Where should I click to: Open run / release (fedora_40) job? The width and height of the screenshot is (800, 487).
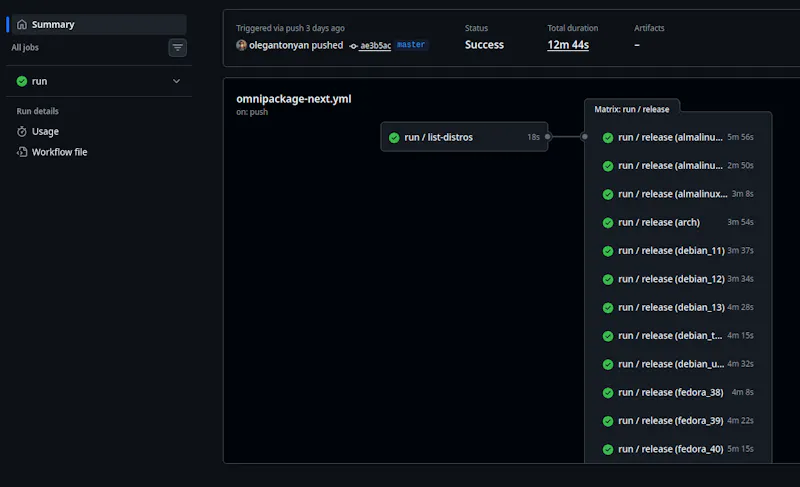click(x=678, y=449)
